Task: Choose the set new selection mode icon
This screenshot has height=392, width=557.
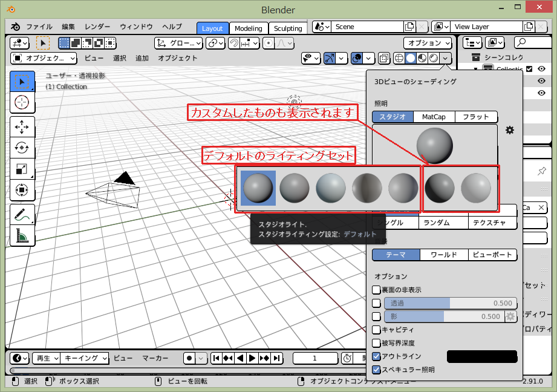Action: [x=64, y=43]
